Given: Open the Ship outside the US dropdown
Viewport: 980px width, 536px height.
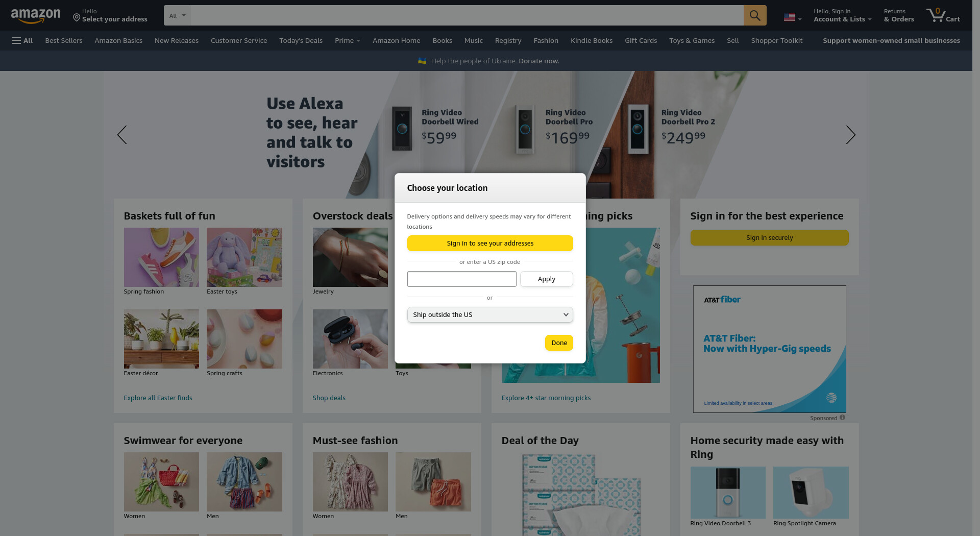Looking at the screenshot, I should tap(490, 314).
